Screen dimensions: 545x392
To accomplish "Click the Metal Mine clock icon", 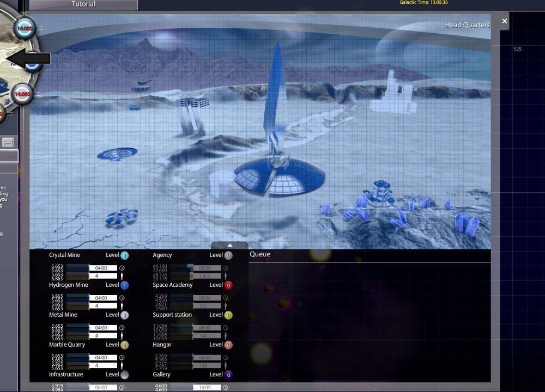I will pos(122,328).
